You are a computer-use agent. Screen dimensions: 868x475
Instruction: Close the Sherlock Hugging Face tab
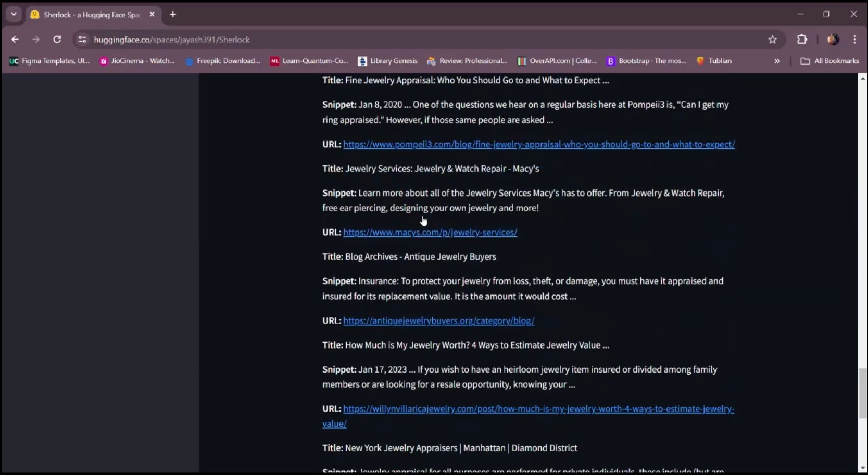click(x=152, y=15)
